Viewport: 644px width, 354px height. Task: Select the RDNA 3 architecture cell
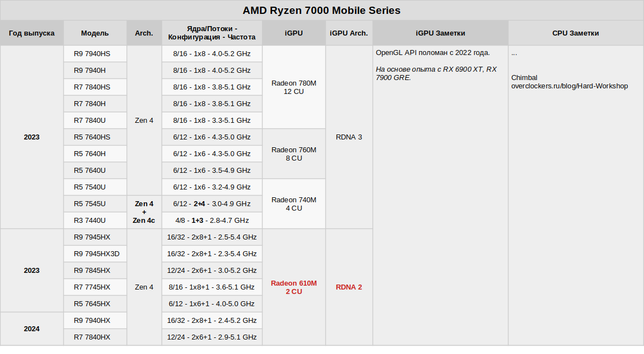point(349,137)
